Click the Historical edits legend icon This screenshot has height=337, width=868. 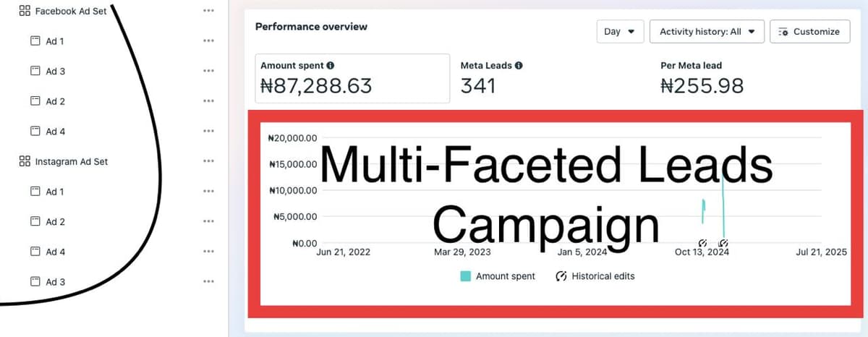[561, 276]
